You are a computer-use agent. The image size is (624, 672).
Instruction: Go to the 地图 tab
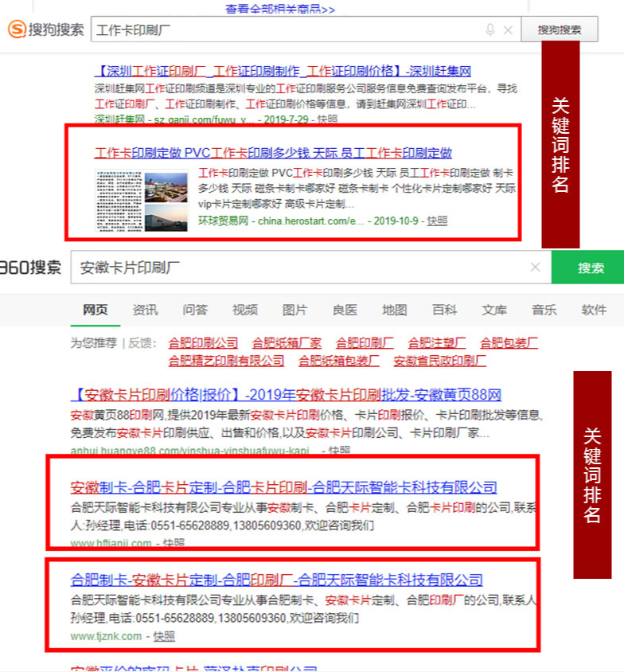394,310
